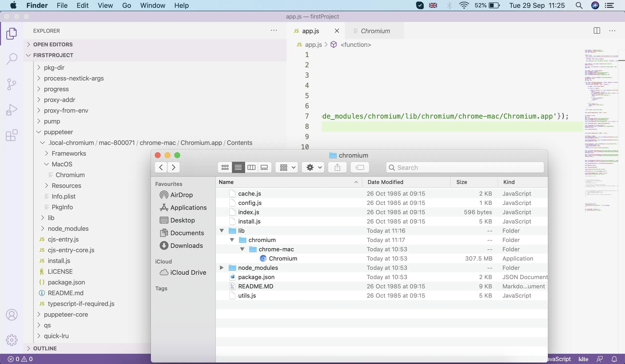Open the Source Control view
This screenshot has height=364, width=625.
click(x=11, y=84)
